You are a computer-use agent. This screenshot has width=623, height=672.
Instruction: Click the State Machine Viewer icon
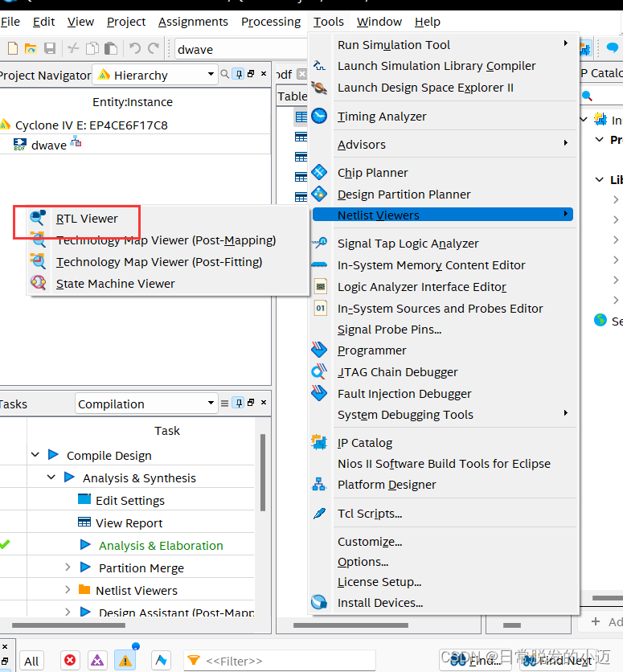tap(38, 283)
